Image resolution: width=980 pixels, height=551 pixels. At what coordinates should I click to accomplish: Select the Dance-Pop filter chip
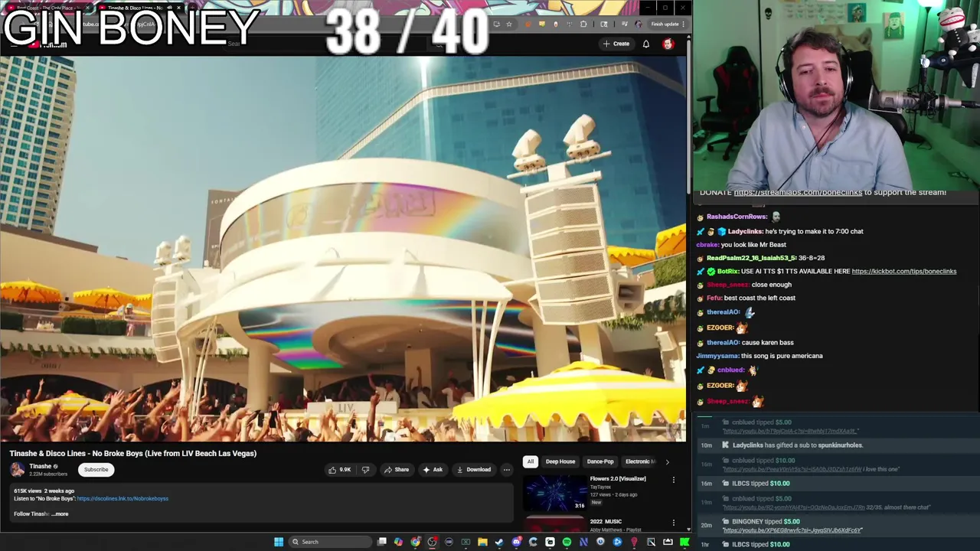[600, 461]
